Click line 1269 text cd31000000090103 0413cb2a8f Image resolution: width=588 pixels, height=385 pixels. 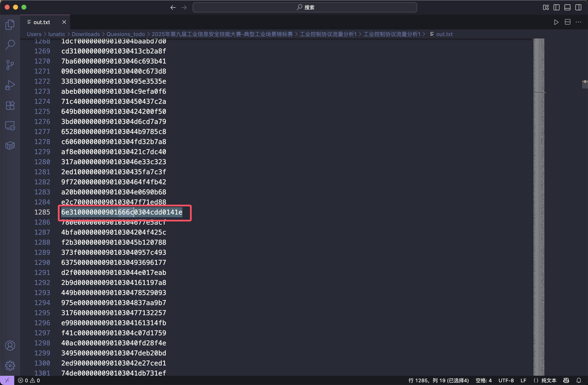coord(114,51)
